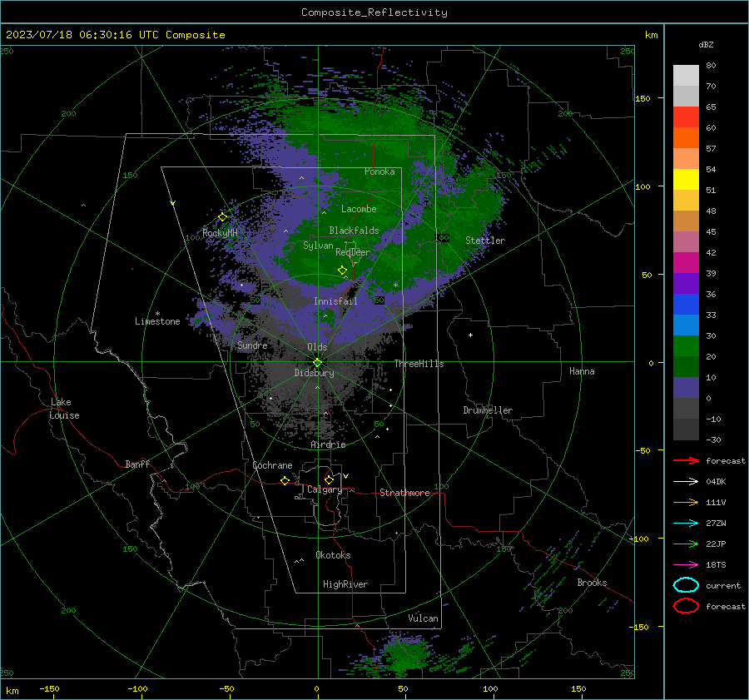The height and width of the screenshot is (700, 749).
Task: Click the Lake Louise label
Action: click(x=64, y=409)
